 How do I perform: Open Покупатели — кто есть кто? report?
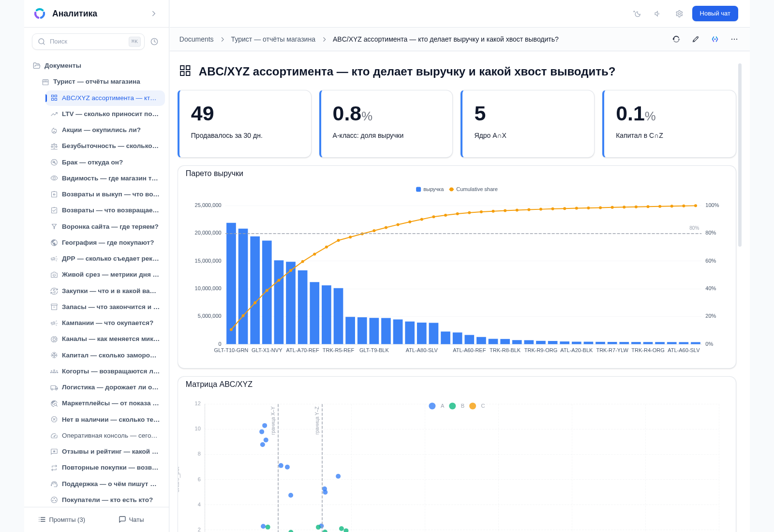pyautogui.click(x=105, y=500)
